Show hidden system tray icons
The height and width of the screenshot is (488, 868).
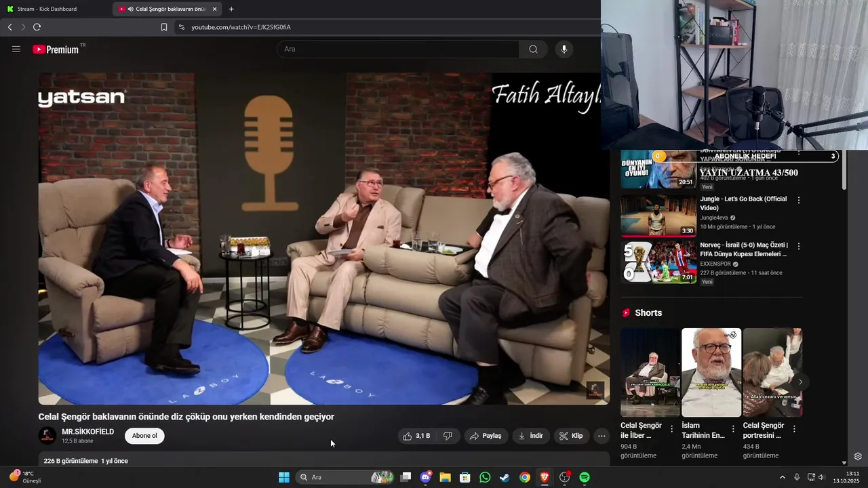pos(782,477)
